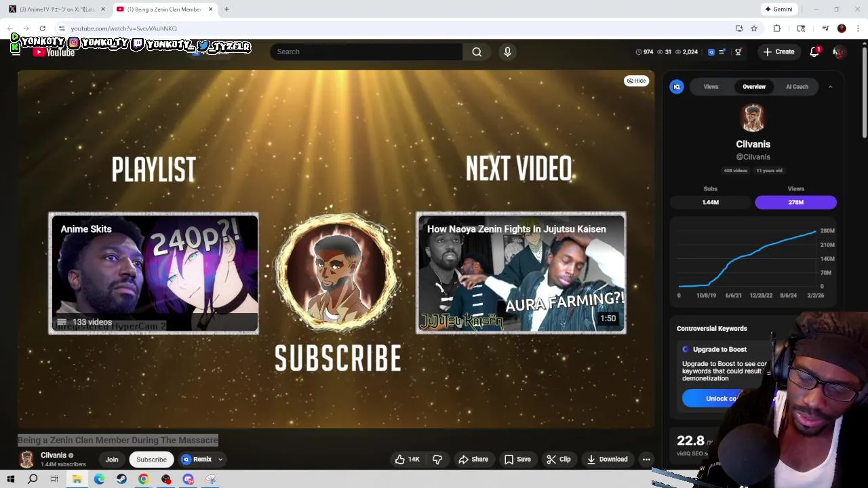
Task: Click the Cilvanis channel name below video
Action: 54,455
